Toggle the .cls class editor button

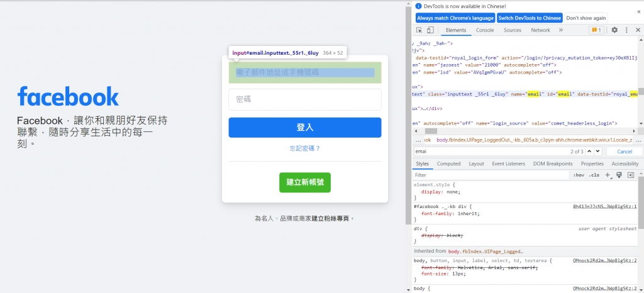[x=594, y=175]
